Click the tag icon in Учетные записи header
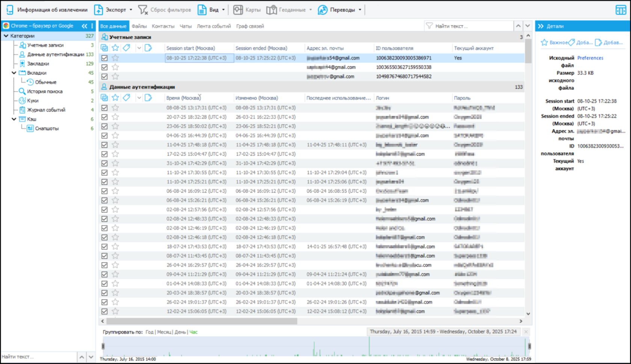Image resolution: width=631 pixels, height=364 pixels. tap(127, 48)
